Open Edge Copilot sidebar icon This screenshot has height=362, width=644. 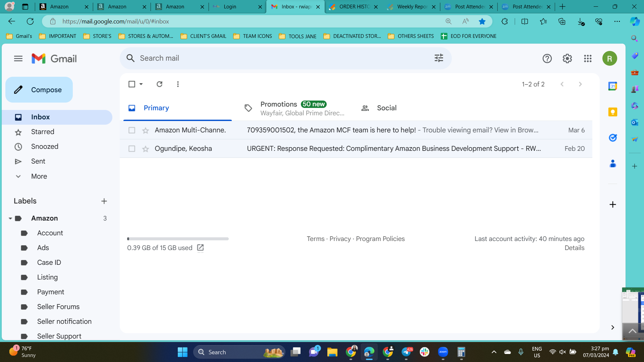click(x=634, y=21)
